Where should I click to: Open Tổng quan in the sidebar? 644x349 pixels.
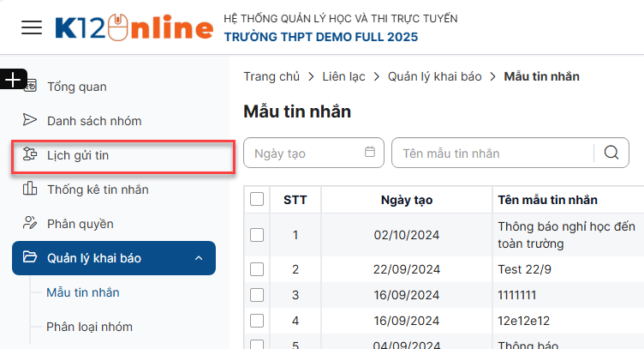click(x=77, y=87)
